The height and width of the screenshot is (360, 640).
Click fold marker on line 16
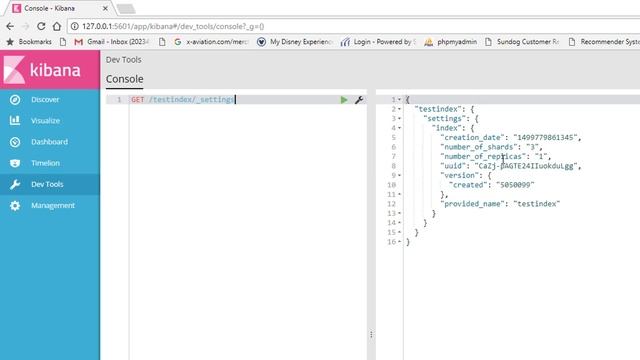pos(400,242)
